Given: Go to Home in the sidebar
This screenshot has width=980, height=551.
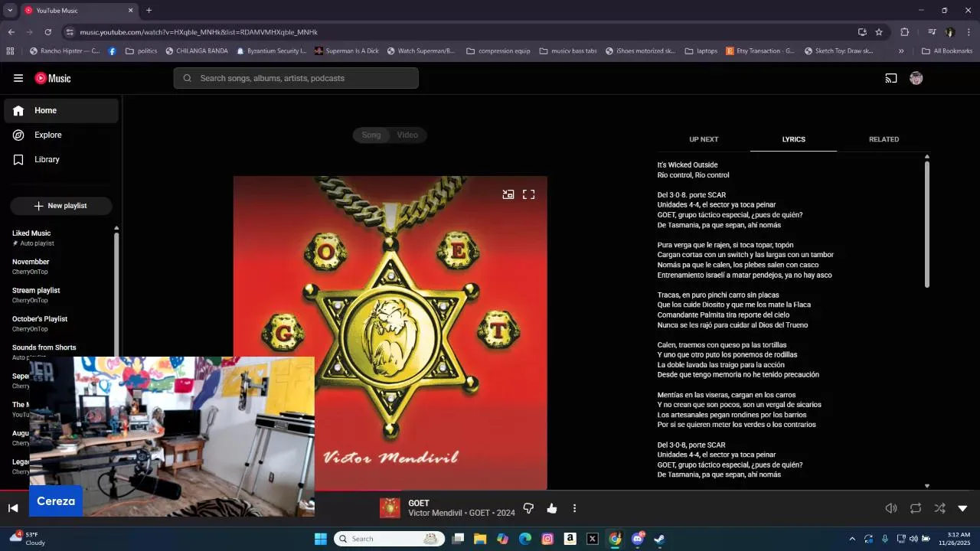Looking at the screenshot, I should click(x=61, y=110).
